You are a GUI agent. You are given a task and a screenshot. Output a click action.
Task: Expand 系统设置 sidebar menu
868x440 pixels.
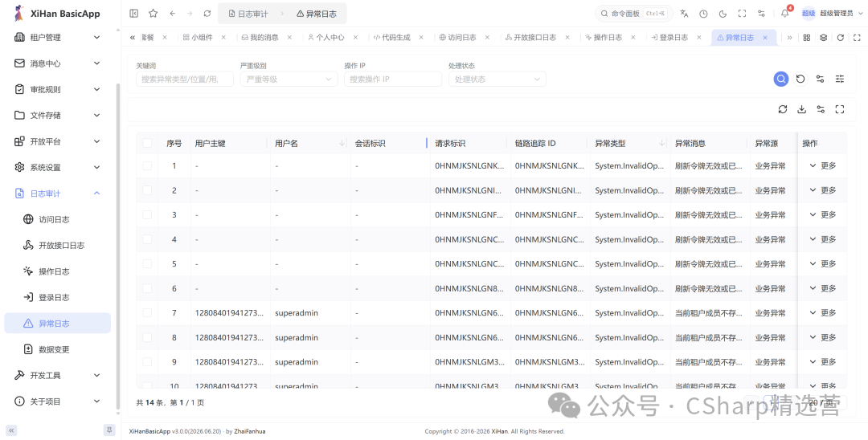tap(58, 168)
